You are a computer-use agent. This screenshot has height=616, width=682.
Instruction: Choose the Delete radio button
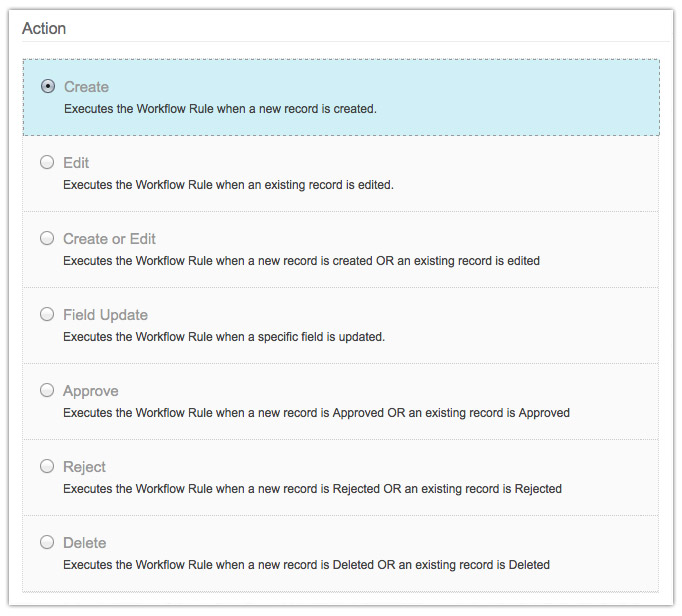click(x=47, y=543)
